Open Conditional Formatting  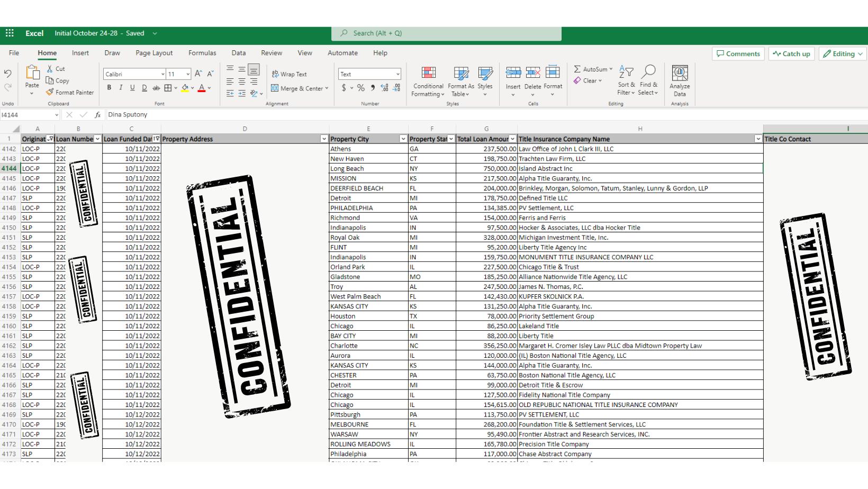pos(428,81)
